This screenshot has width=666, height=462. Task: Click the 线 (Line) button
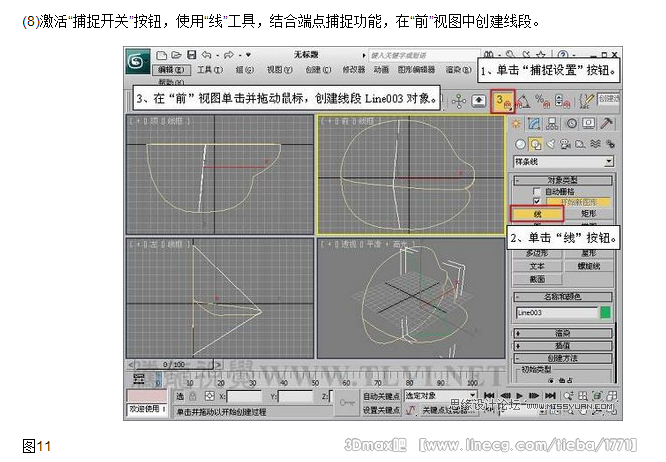point(537,214)
